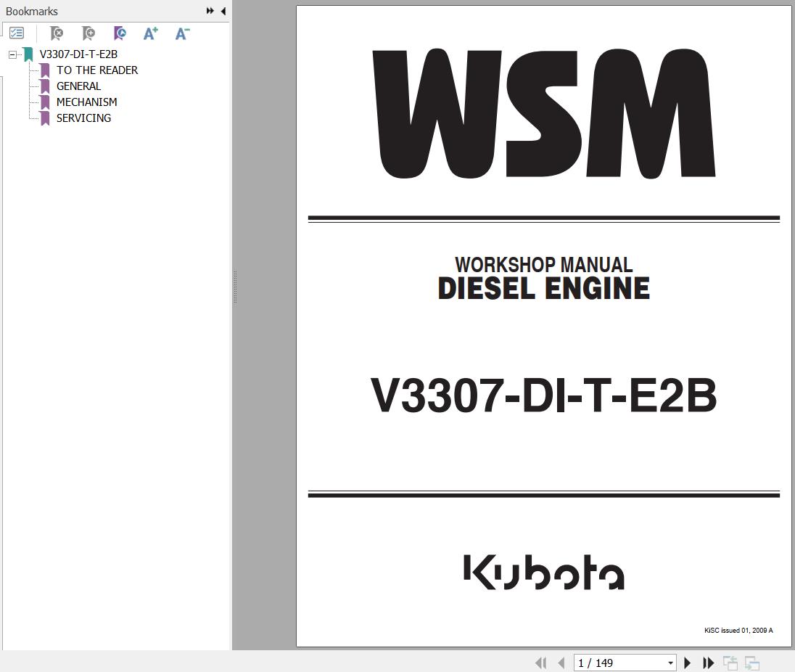Expand all bookmarks with double-arrow button
This screenshot has width=795, height=672.
click(x=210, y=11)
